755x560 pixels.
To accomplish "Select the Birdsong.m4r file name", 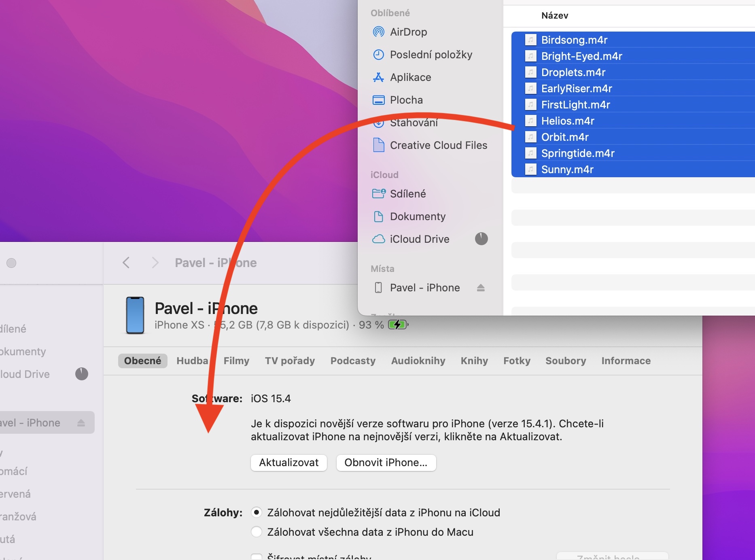I will pos(575,40).
